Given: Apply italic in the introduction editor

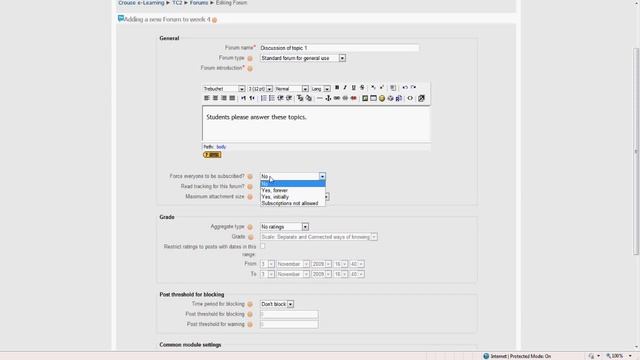Looking at the screenshot, I should pyautogui.click(x=345, y=88).
